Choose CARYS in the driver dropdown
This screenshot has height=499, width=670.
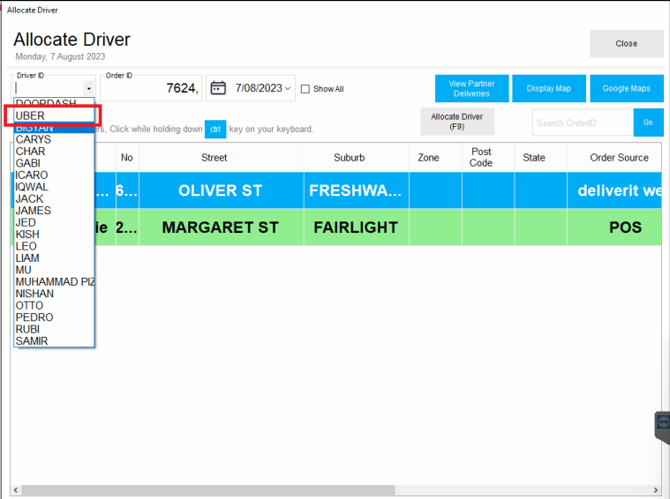pos(33,140)
